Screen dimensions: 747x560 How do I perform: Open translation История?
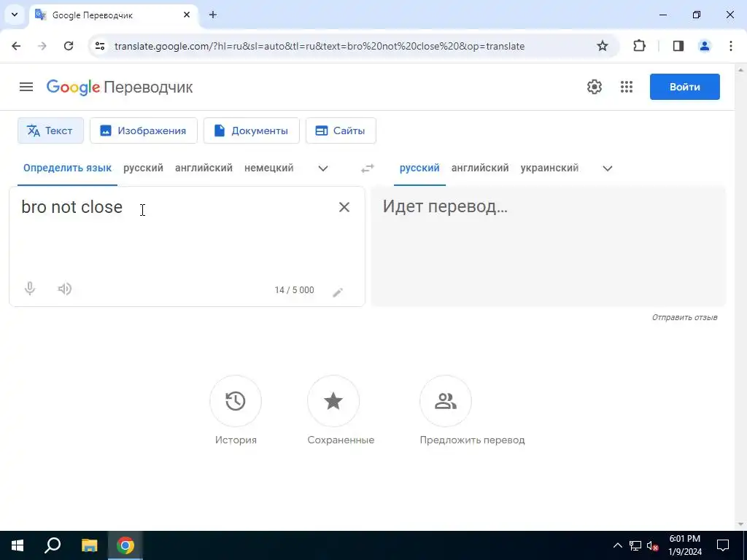[x=236, y=401]
